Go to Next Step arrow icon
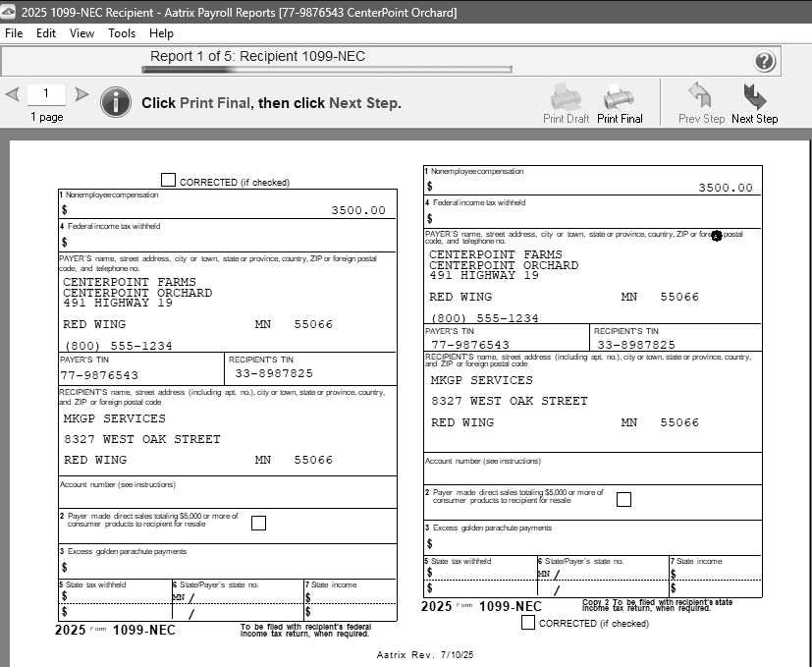The image size is (812, 667). (x=754, y=96)
